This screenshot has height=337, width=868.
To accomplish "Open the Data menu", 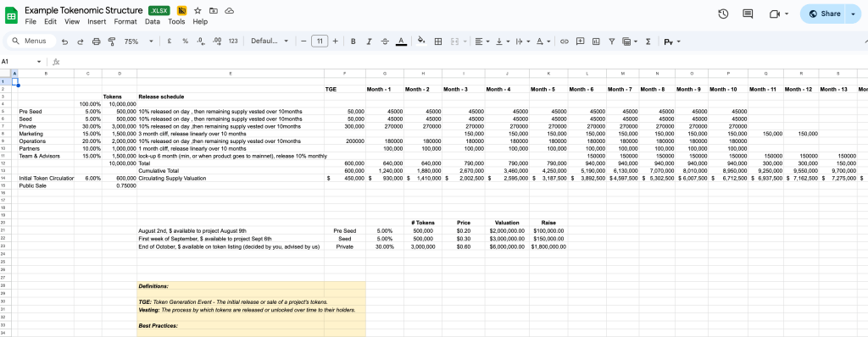I will point(153,21).
